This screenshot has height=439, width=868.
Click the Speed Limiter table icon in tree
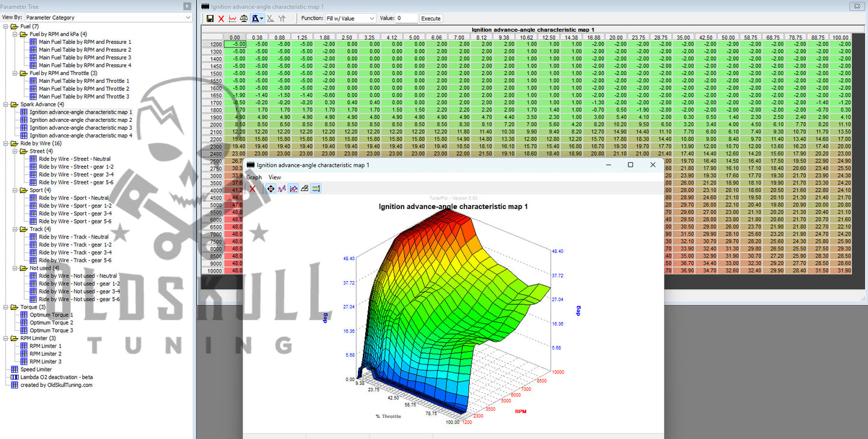click(x=14, y=369)
